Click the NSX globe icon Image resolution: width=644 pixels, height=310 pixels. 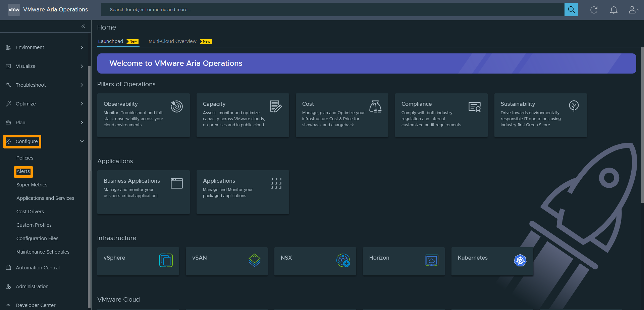click(x=343, y=260)
